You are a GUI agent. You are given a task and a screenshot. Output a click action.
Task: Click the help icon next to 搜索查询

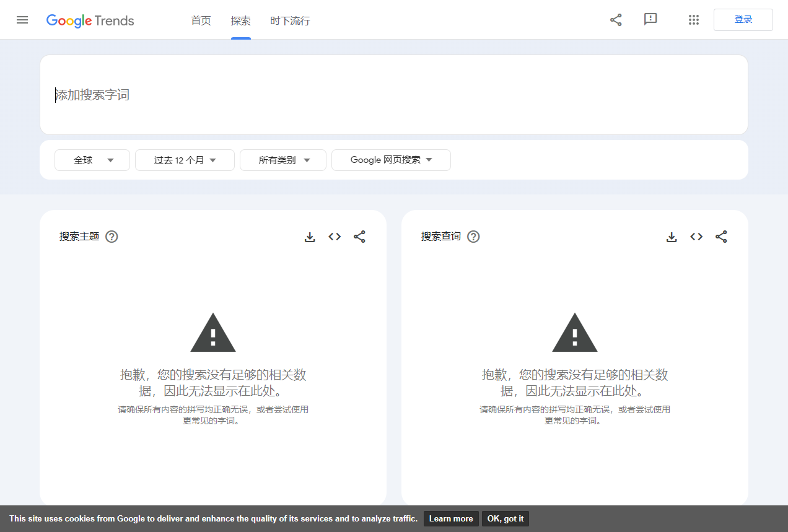coord(473,236)
